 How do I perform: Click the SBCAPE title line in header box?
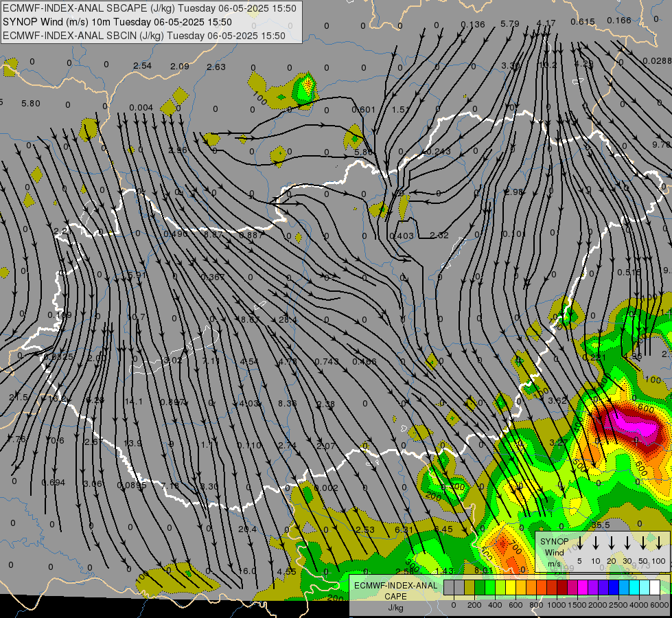coord(150,8)
